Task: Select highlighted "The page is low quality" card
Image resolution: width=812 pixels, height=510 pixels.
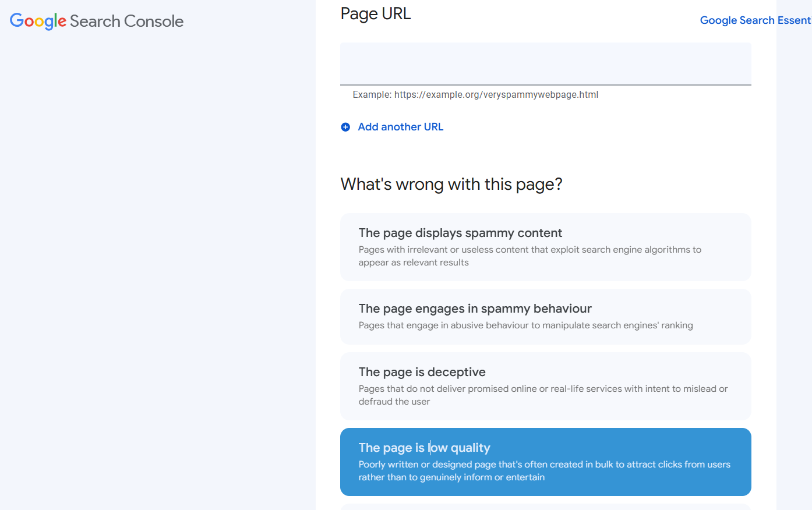Action: click(x=546, y=462)
